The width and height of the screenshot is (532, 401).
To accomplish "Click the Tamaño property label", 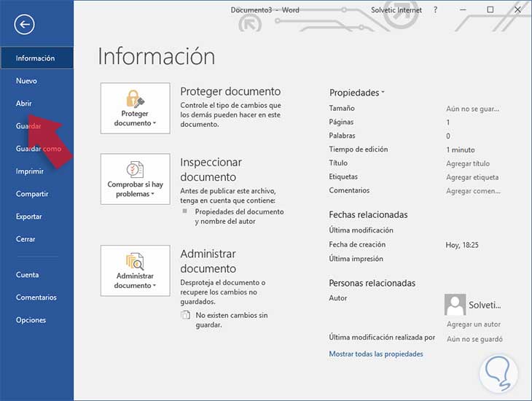I will pyautogui.click(x=342, y=108).
